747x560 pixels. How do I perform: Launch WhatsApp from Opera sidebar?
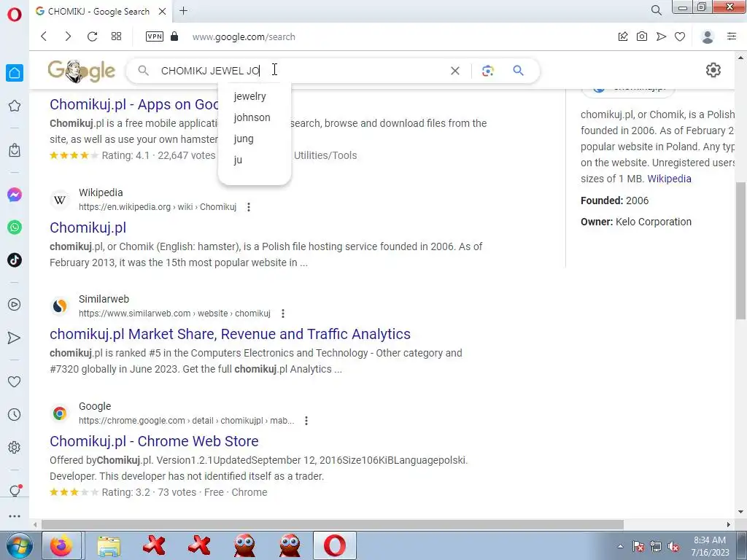click(x=15, y=227)
